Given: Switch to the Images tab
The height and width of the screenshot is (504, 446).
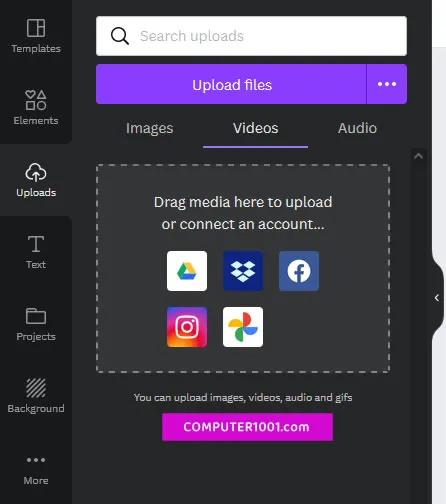Looking at the screenshot, I should click(150, 128).
